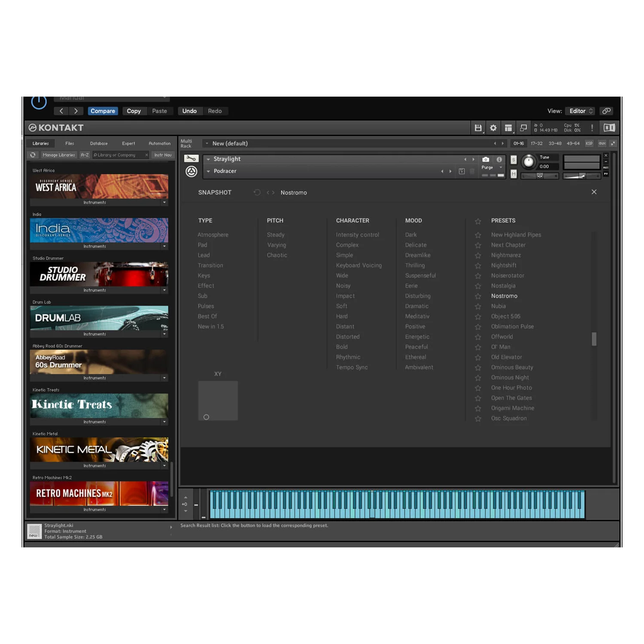644x644 pixels.
Task: Click the refresh libraries icon
Action: (x=33, y=155)
